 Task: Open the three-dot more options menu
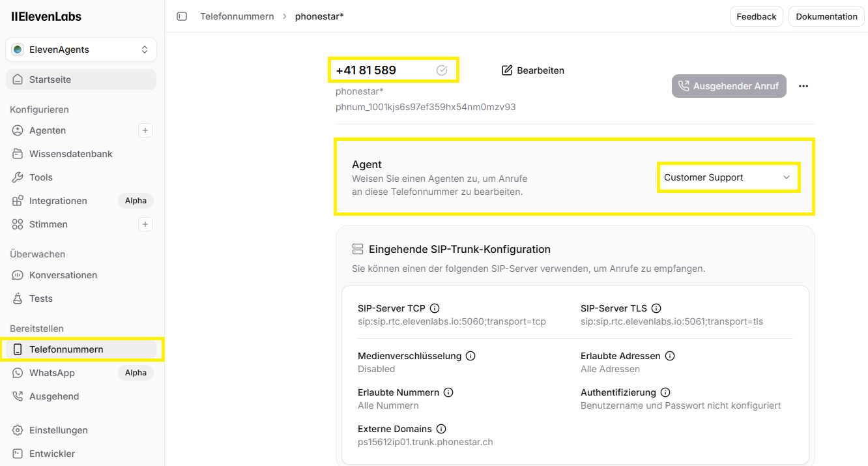pos(803,86)
